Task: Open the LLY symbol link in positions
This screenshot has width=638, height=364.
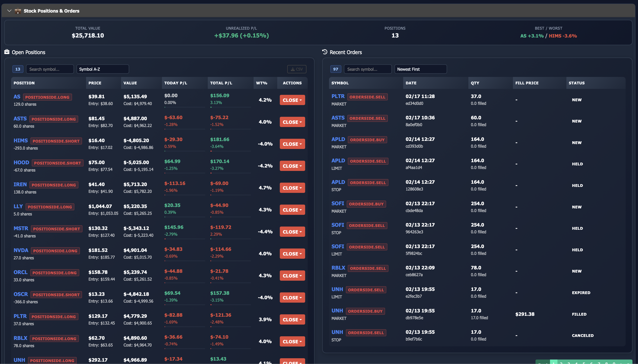Action: click(x=18, y=207)
